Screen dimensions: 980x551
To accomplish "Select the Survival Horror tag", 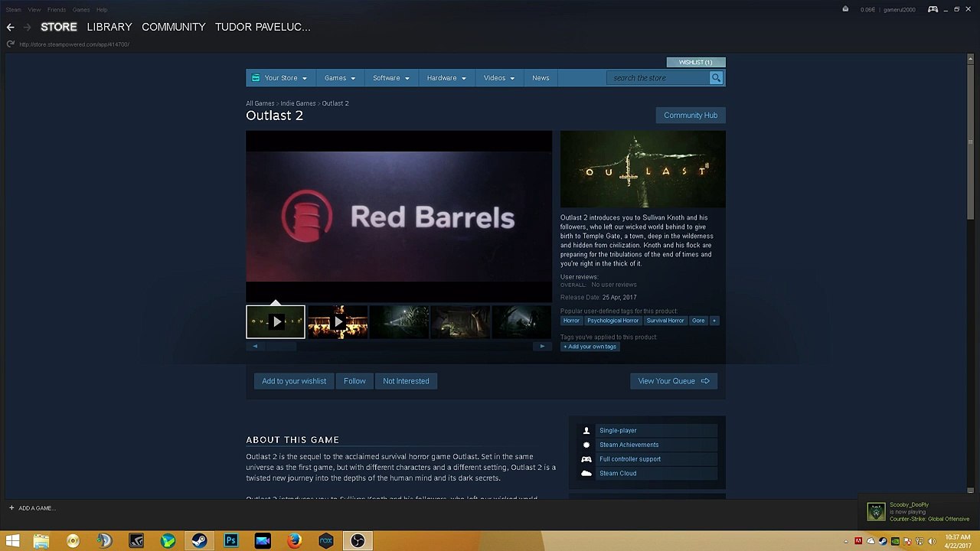I will [665, 321].
